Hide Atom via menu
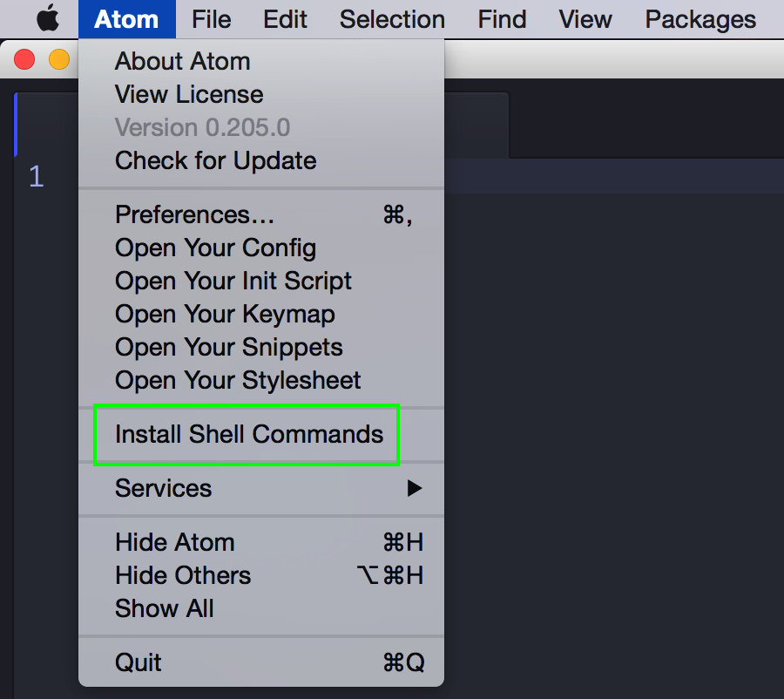Viewport: 784px width, 699px height. tap(174, 542)
